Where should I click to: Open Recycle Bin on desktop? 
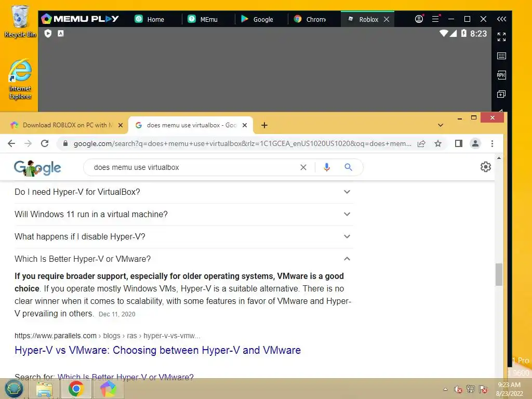coord(20,21)
